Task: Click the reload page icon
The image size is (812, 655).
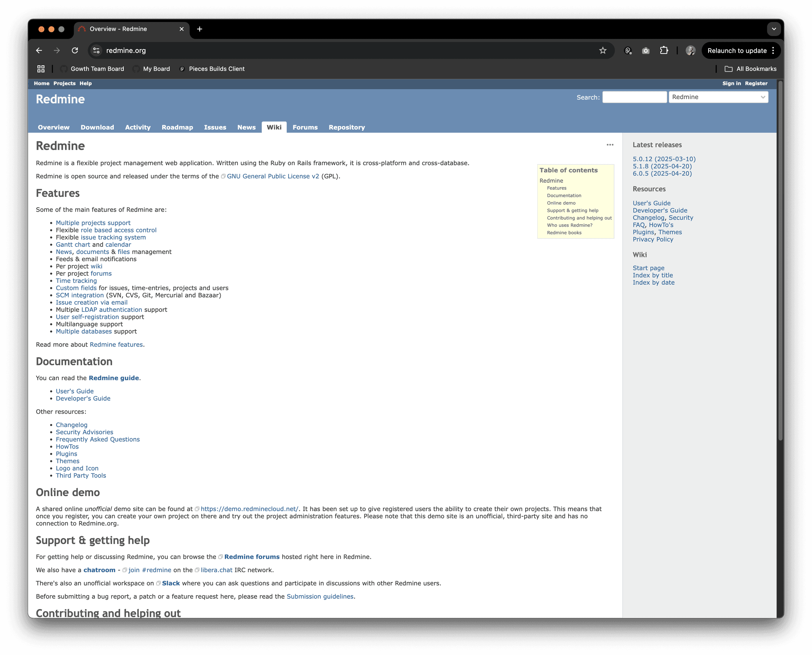Action: [75, 50]
